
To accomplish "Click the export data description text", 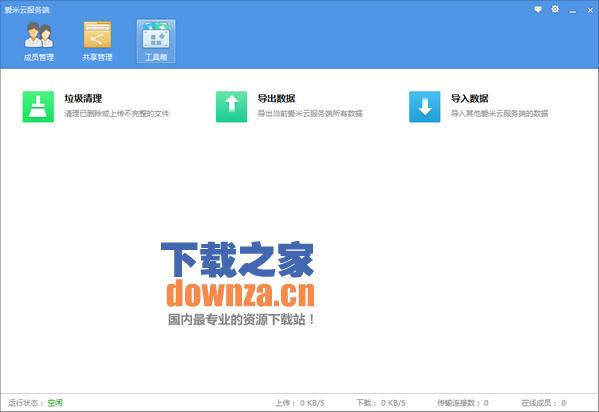I will coord(310,114).
